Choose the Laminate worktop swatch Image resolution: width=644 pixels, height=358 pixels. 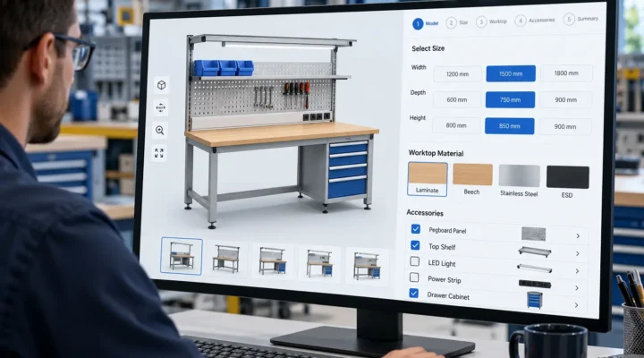tap(428, 179)
